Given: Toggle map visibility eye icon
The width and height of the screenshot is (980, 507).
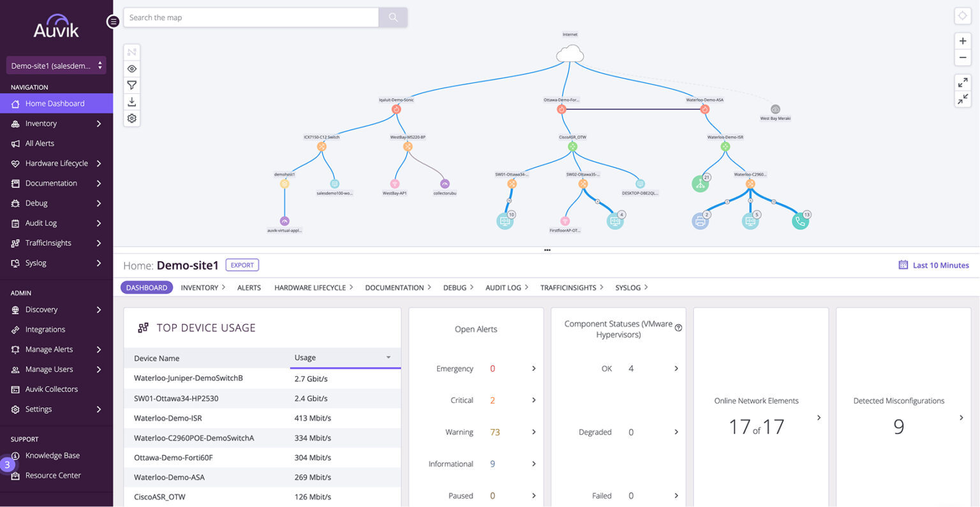Looking at the screenshot, I should tap(132, 69).
